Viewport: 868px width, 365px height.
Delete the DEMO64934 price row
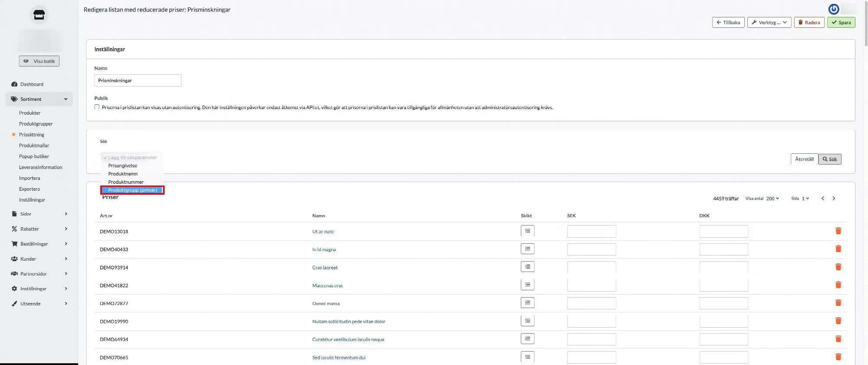(838, 339)
